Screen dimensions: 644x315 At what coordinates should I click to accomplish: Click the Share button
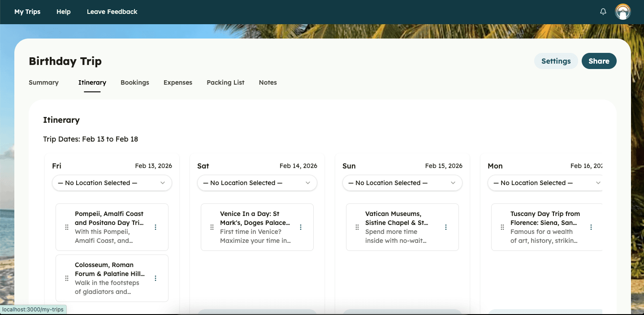pos(599,61)
